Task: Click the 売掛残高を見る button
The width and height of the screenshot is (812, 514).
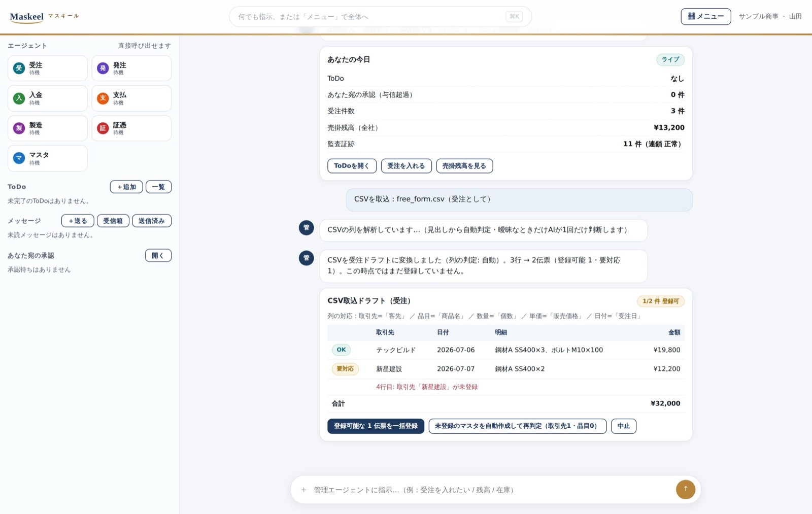Action: [x=464, y=166]
